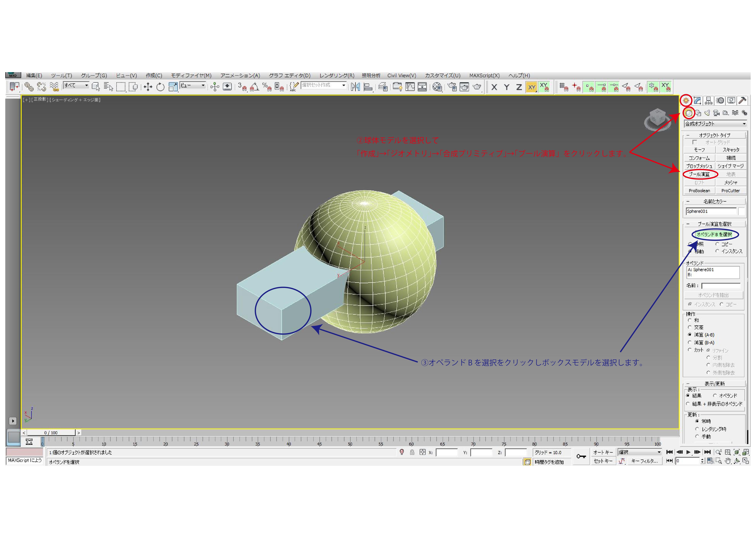This screenshot has width=756, height=538.
Task: Enable the オートグリッド checkbox
Action: click(695, 142)
